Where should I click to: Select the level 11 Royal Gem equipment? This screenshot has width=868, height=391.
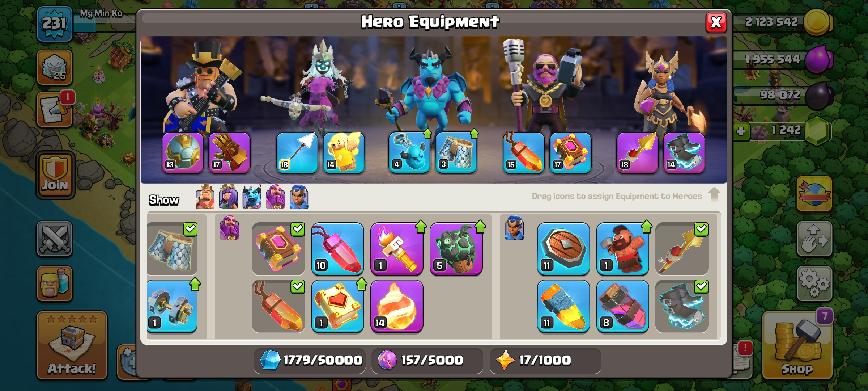coord(563,306)
